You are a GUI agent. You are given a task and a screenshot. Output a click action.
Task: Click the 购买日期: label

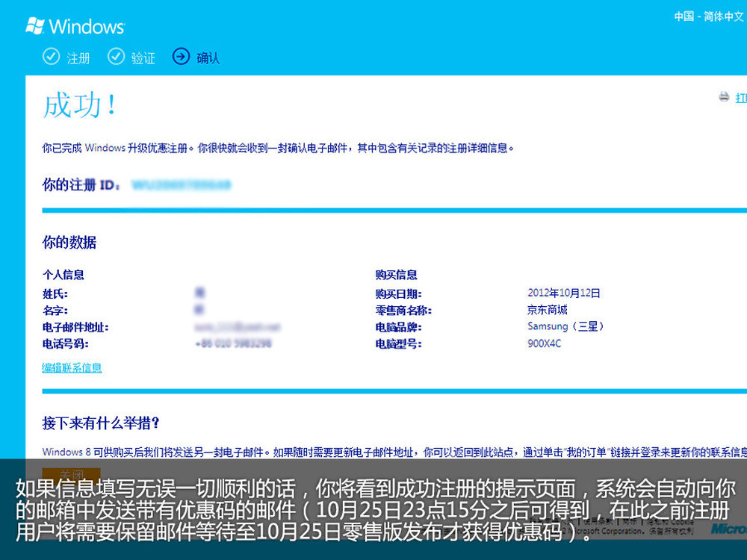(399, 293)
